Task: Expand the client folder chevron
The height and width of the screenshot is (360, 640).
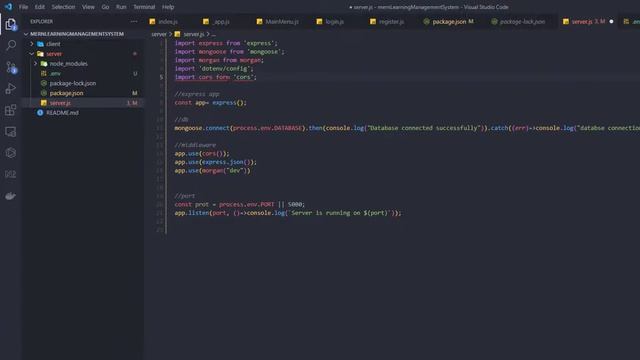Action: click(x=32, y=44)
